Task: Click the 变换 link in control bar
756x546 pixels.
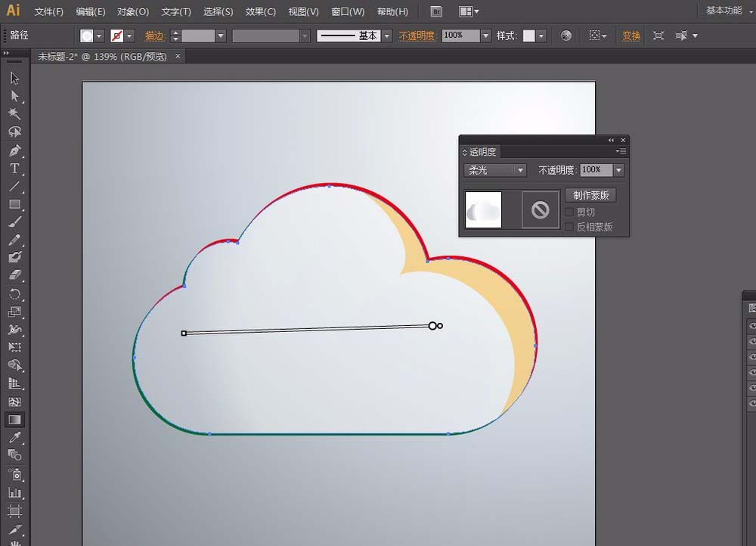Action: click(631, 36)
